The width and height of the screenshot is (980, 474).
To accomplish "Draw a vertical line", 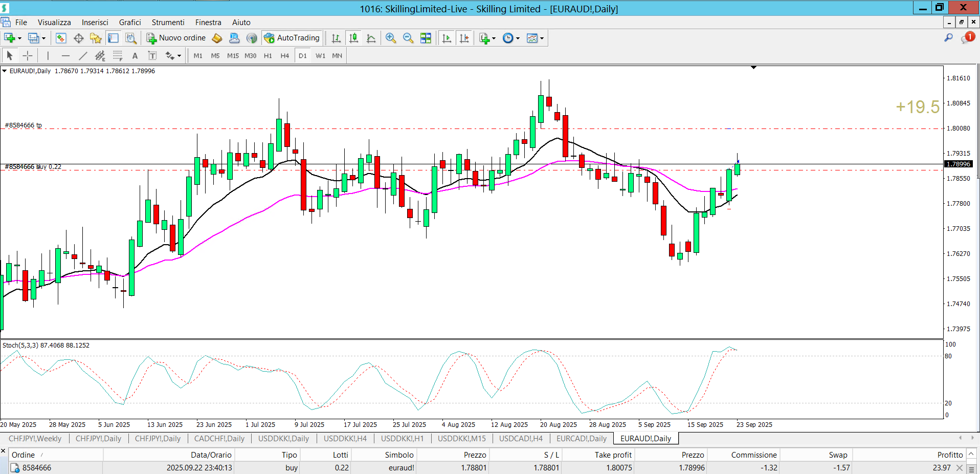I will click(48, 56).
